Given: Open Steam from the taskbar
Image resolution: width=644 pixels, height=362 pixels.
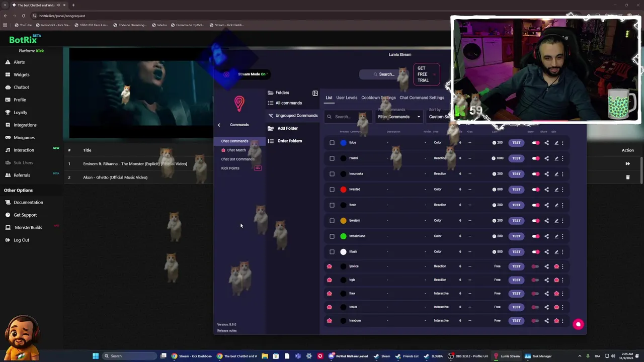Looking at the screenshot, I should (x=382, y=356).
